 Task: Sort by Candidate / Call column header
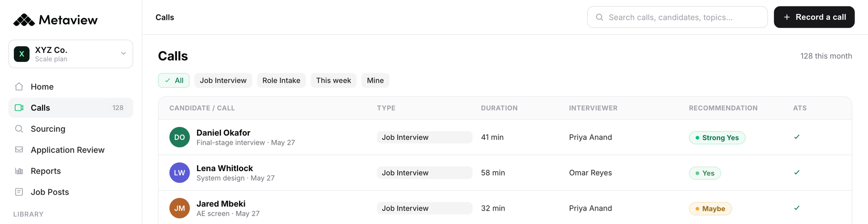pyautogui.click(x=202, y=108)
